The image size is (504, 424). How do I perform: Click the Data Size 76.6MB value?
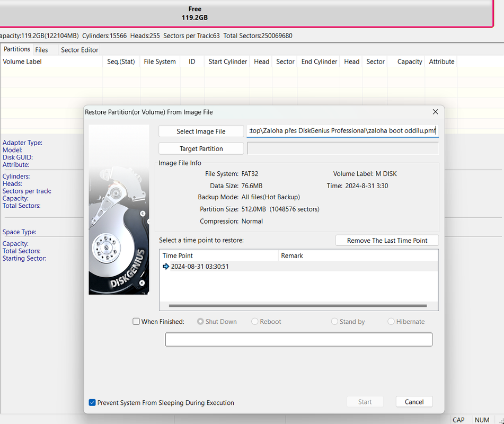252,186
